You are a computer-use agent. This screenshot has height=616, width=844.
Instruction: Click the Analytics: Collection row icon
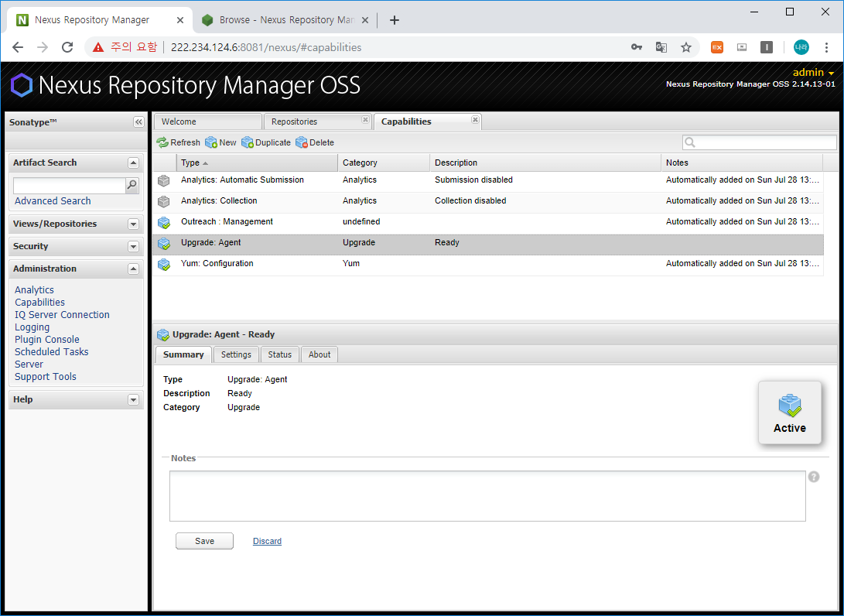(164, 201)
